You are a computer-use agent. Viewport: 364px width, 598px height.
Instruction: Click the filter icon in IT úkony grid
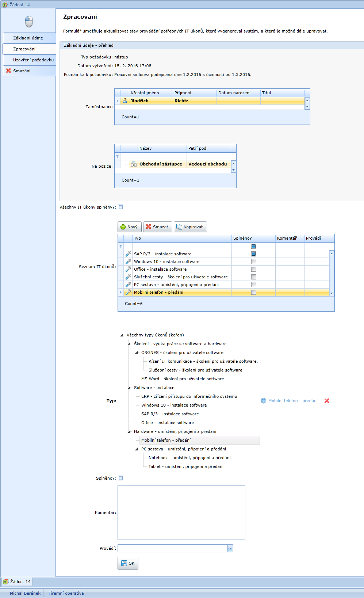[x=121, y=246]
